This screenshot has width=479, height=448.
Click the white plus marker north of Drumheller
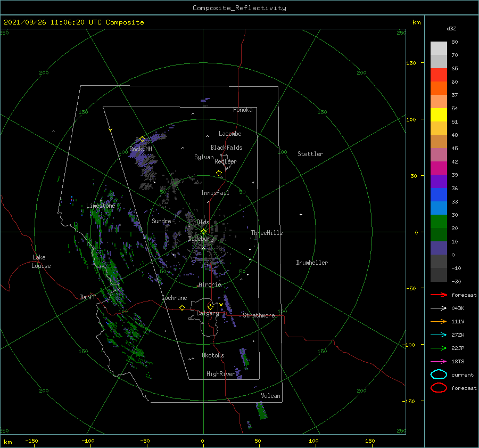[x=301, y=214]
